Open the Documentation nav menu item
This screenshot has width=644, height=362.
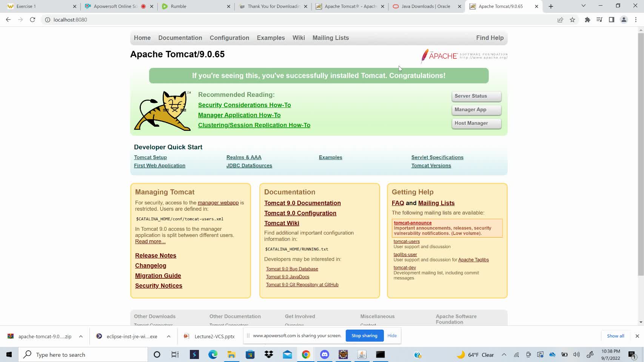click(x=180, y=38)
